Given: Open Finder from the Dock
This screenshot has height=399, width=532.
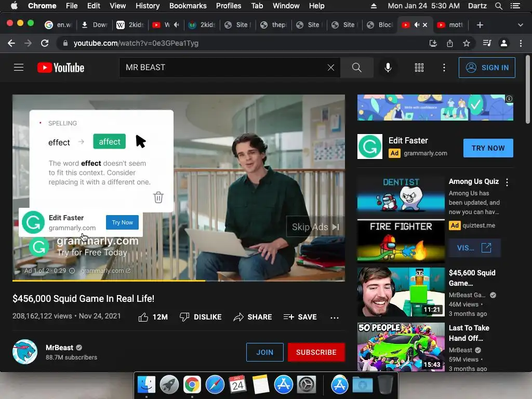Looking at the screenshot, I should (146, 385).
